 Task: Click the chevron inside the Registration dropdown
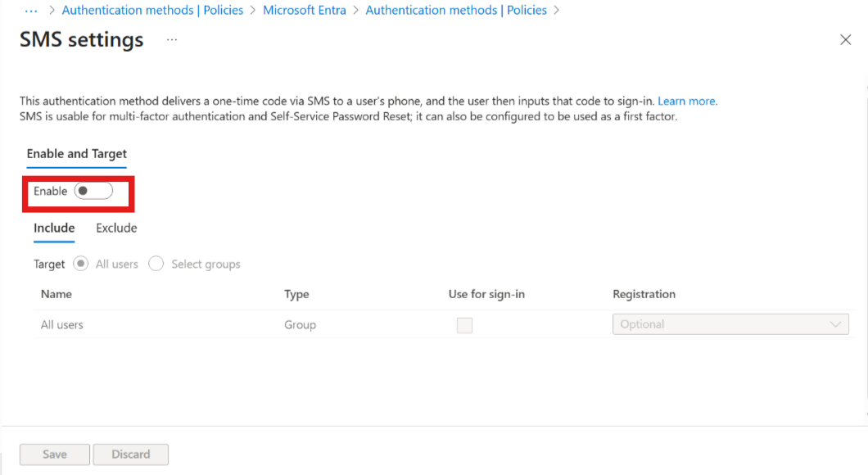(836, 324)
